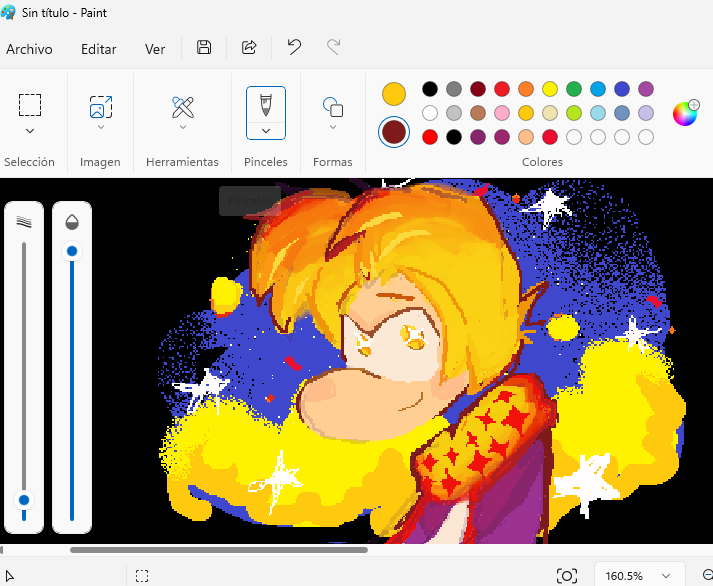Click the brush size slider handle
The image size is (713, 586).
pos(24,500)
